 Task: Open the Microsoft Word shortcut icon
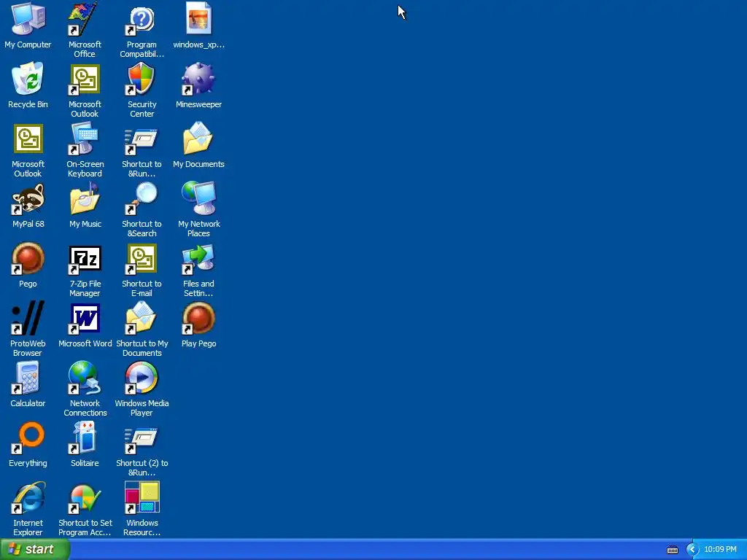coord(85,318)
